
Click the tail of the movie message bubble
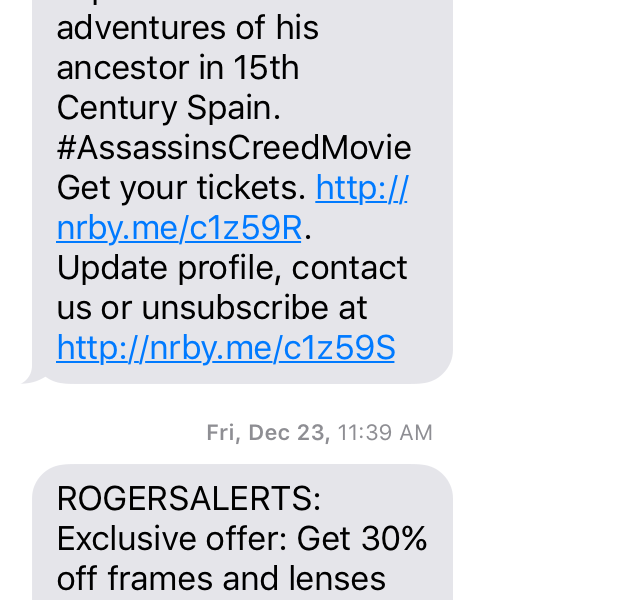click(x=32, y=379)
